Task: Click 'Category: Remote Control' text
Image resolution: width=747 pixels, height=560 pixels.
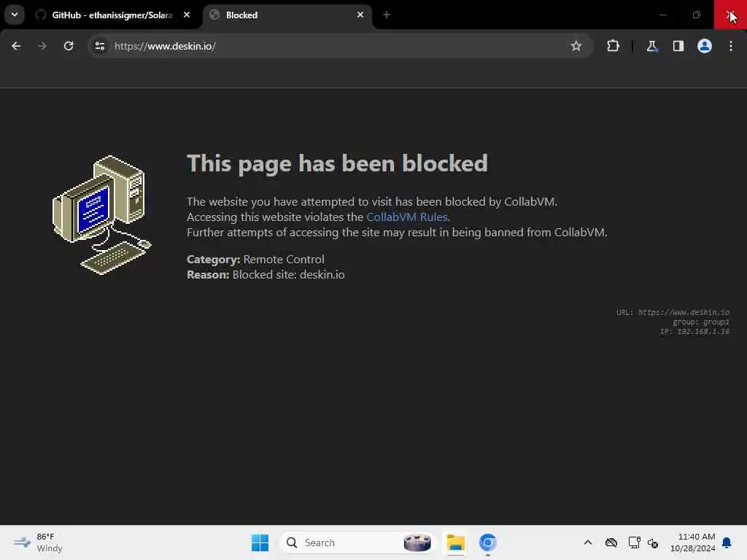Action: click(255, 260)
